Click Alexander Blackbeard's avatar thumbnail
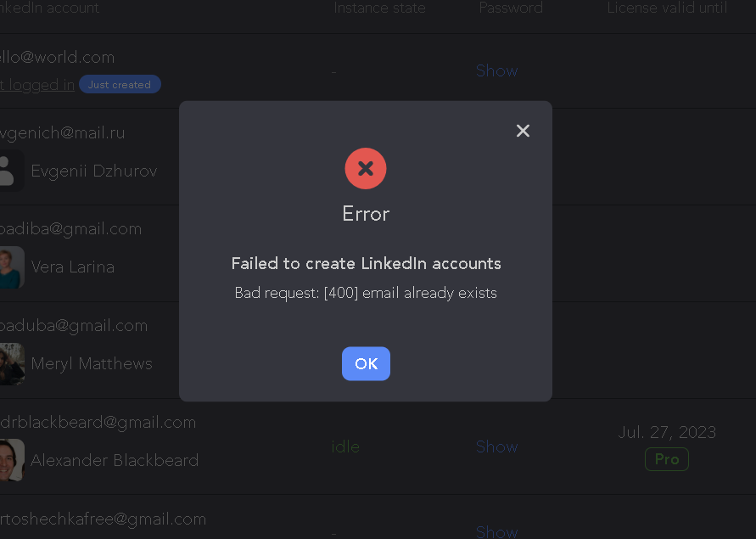The height and width of the screenshot is (539, 756). [12, 460]
